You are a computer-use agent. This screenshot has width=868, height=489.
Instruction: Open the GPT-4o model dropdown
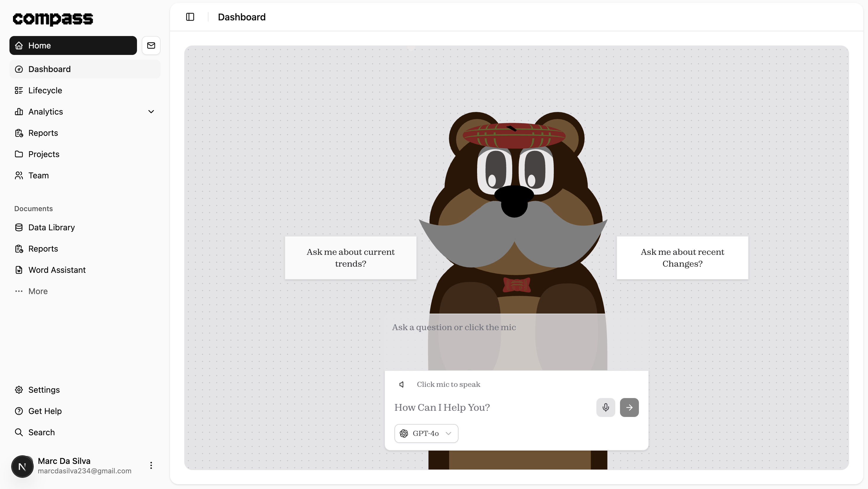click(x=426, y=433)
